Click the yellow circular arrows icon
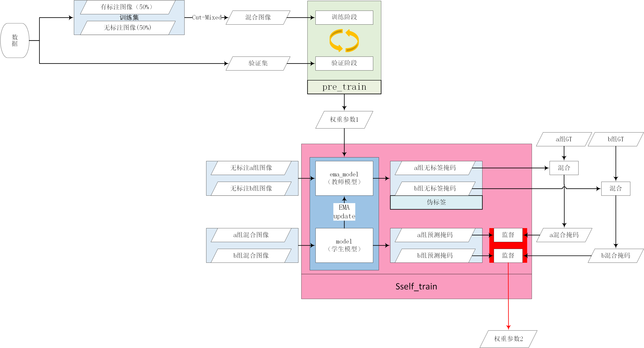 (x=344, y=40)
